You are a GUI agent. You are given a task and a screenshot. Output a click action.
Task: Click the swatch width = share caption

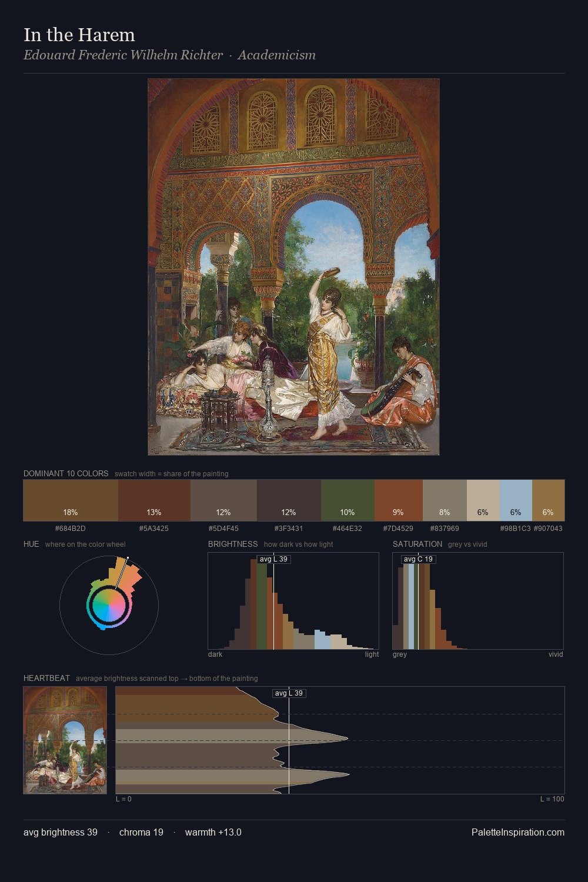172,473
